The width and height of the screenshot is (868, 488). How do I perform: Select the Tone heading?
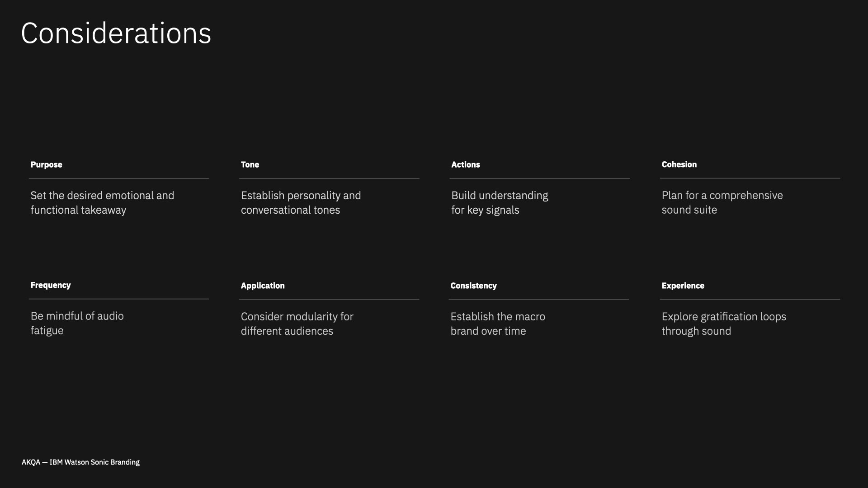click(x=250, y=164)
